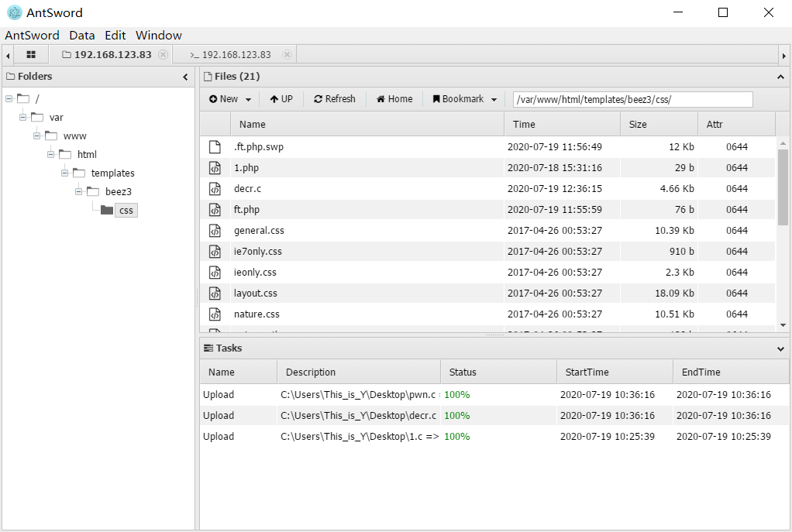The width and height of the screenshot is (792, 532).
Task: Click the code file icon of 1.php
Action: (215, 167)
